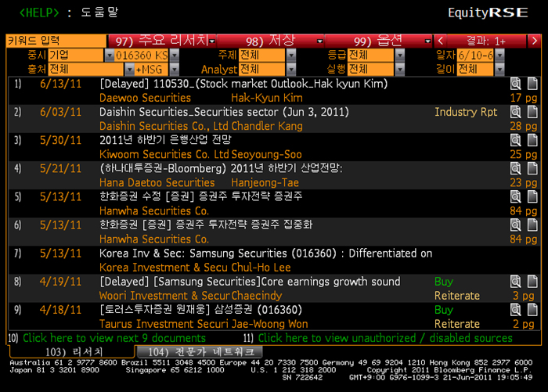Open 2011년 하반기 은행산업 전망 report title
Screen dimensions: 548x392
[165, 141]
